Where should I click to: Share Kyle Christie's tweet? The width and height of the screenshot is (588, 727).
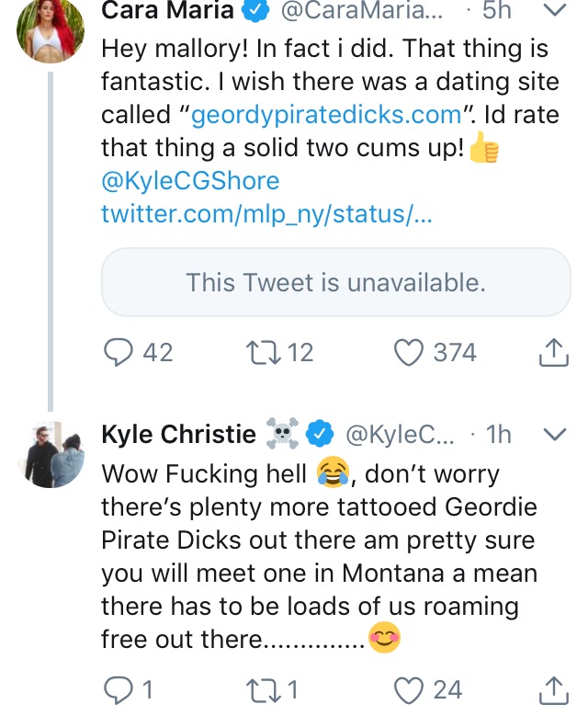[x=554, y=690]
